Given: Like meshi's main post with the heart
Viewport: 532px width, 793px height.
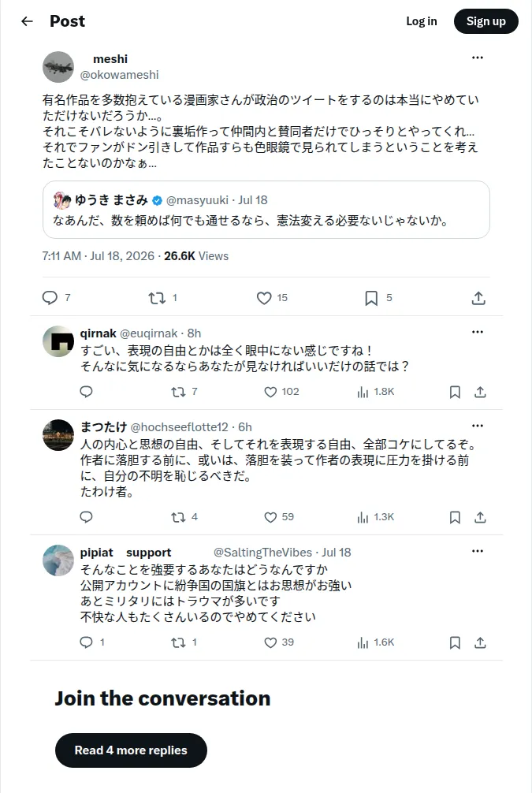Looking at the screenshot, I should click(264, 298).
